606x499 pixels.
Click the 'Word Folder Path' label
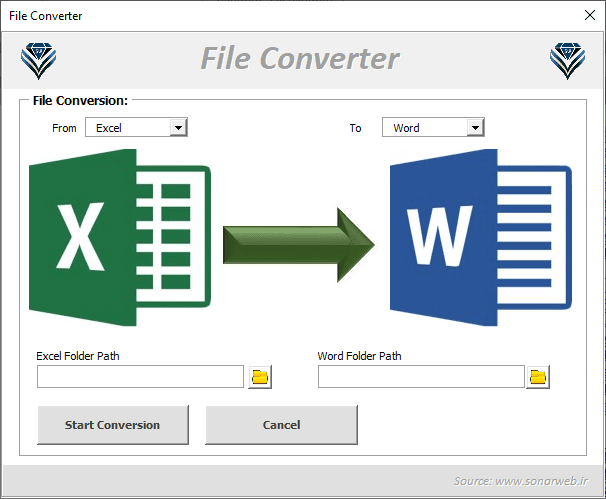point(359,356)
